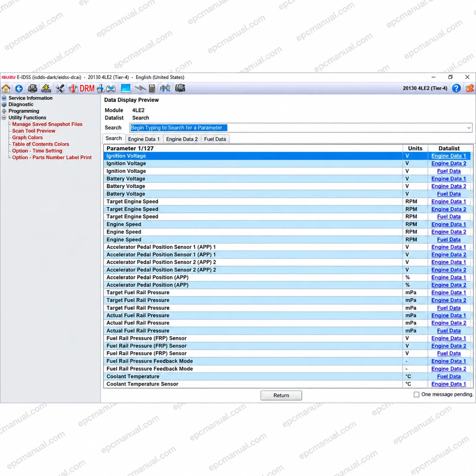Select the highlighted Ignition Voltage row
The height and width of the screenshot is (476, 476).
[287, 156]
